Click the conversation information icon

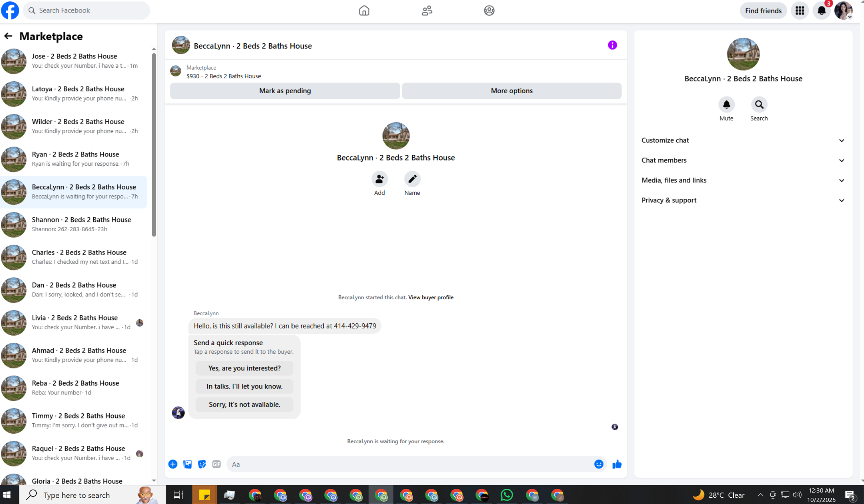612,45
